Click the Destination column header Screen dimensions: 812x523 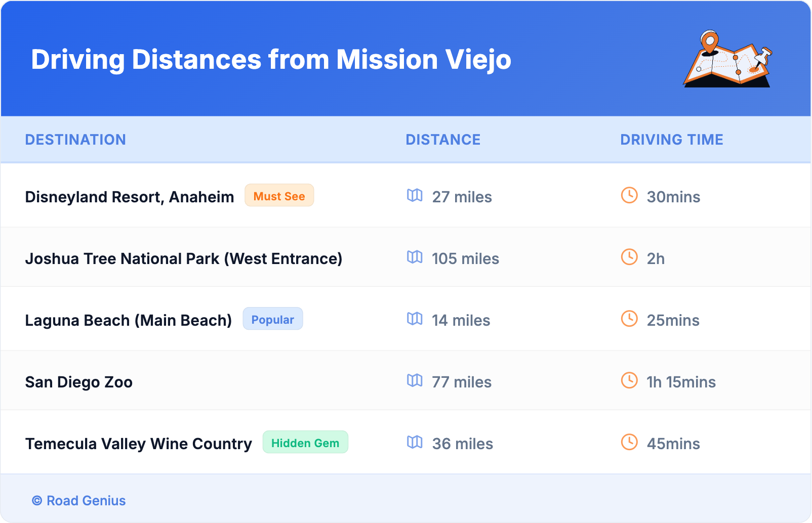point(75,140)
